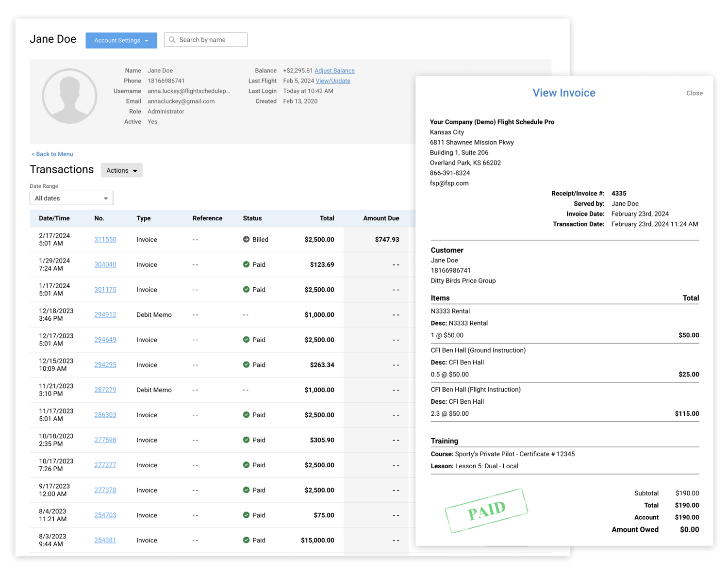The height and width of the screenshot is (575, 728).
Task: Click the Adjust Balance link
Action: point(334,70)
